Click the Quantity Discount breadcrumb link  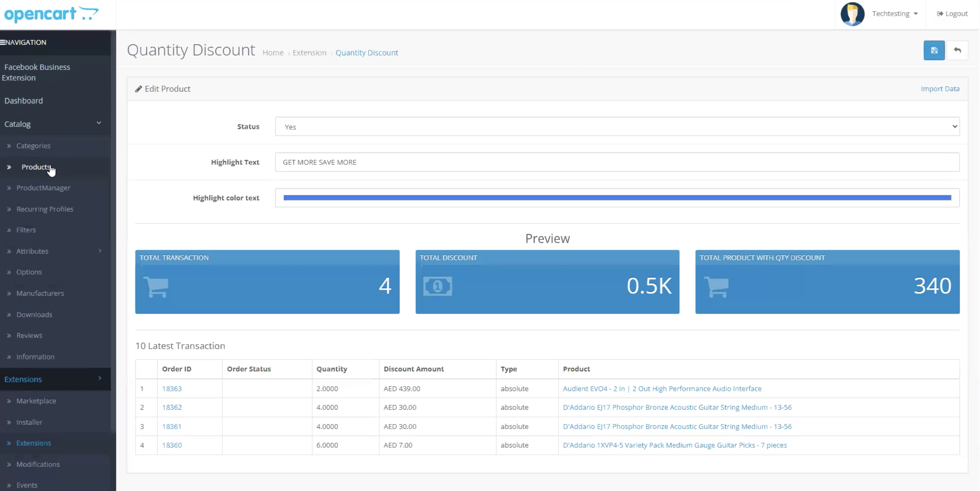[x=367, y=53]
